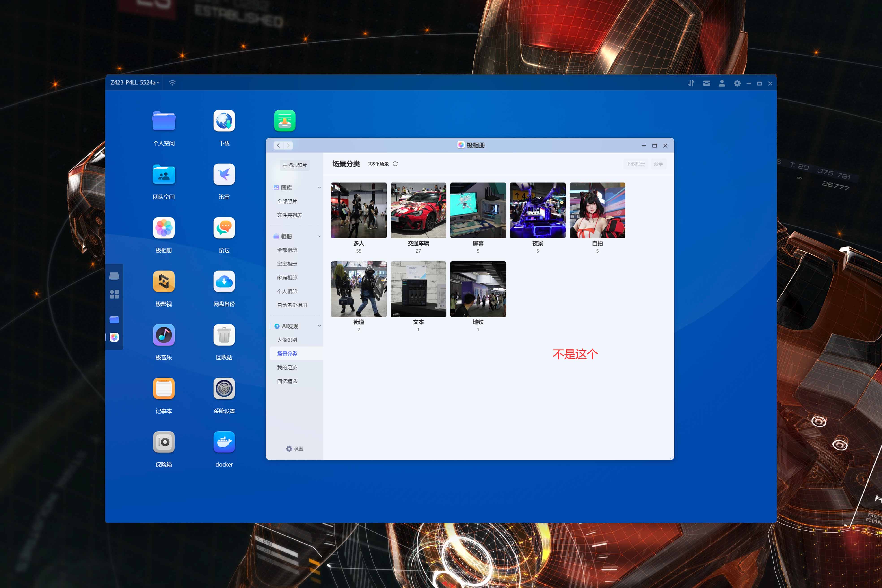882x588 pixels.
Task: Click the 共8个场景 count label
Action: click(378, 164)
